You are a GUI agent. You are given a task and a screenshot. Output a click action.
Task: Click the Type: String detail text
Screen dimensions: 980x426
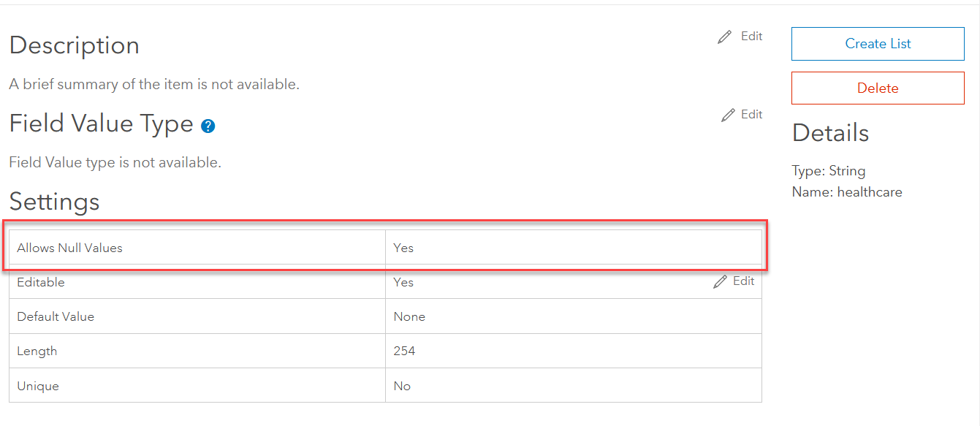(x=828, y=171)
